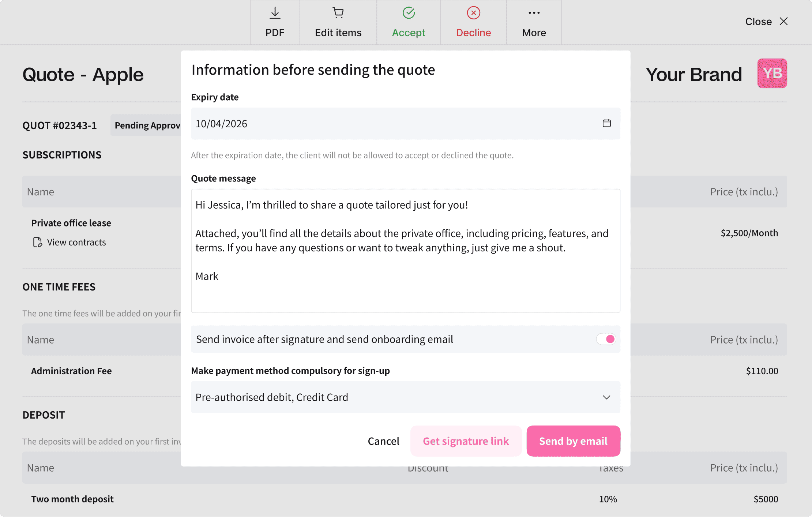Click the quote message text area
This screenshot has height=517, width=812.
pos(402,251)
